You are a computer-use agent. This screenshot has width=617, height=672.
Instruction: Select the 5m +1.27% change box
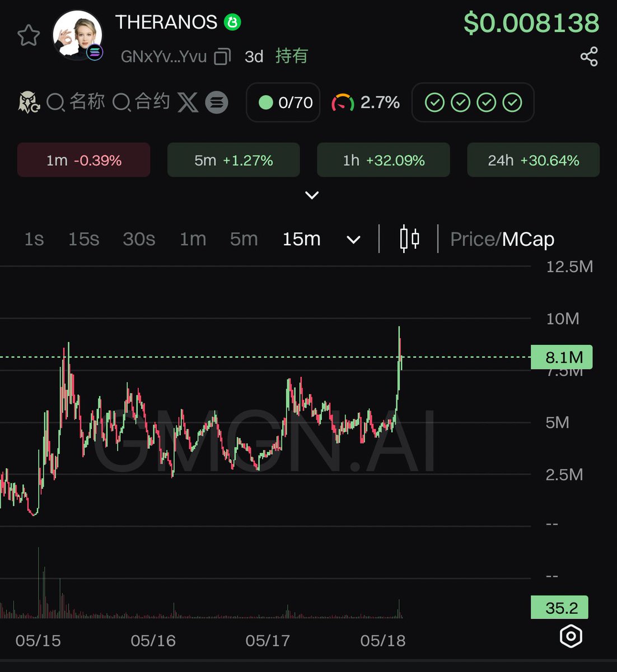(233, 160)
